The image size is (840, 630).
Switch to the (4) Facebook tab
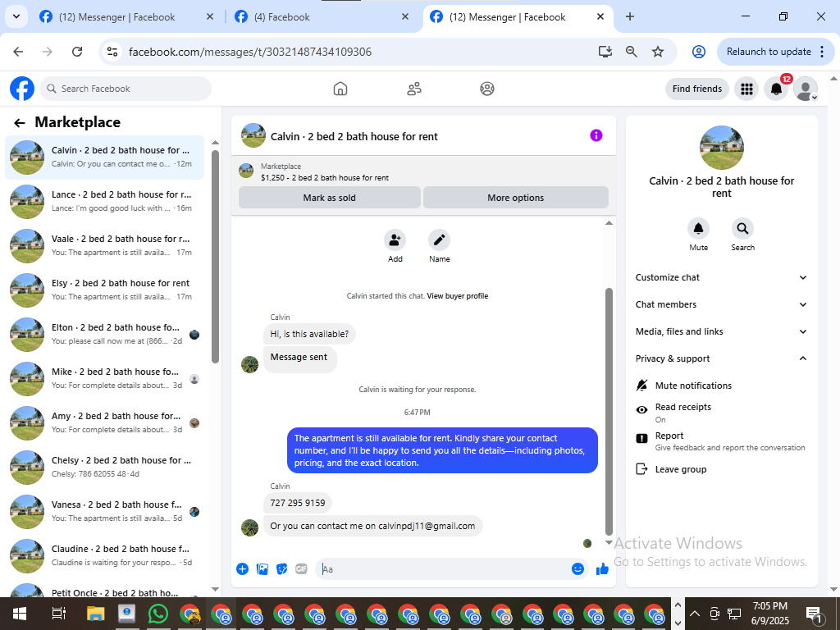click(321, 17)
